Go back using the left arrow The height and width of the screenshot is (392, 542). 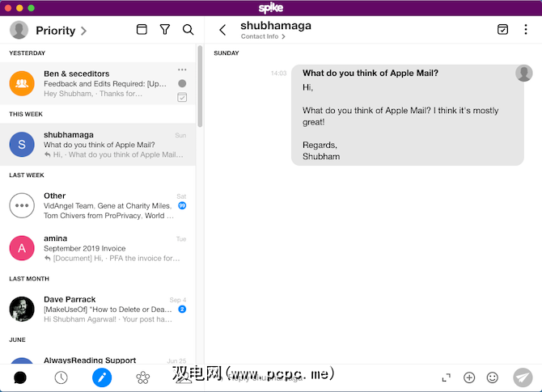(222, 30)
